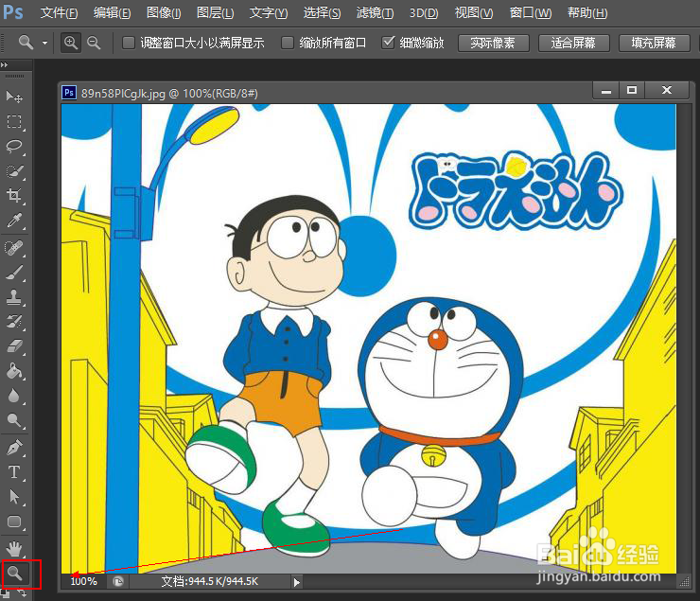Select the Crop tool
700x601 pixels.
(14, 196)
